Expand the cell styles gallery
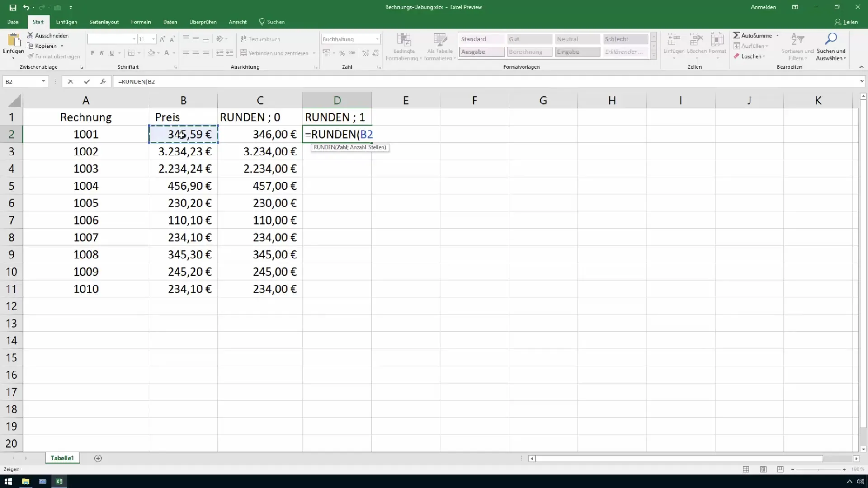This screenshot has height=488, width=868. [x=653, y=55]
